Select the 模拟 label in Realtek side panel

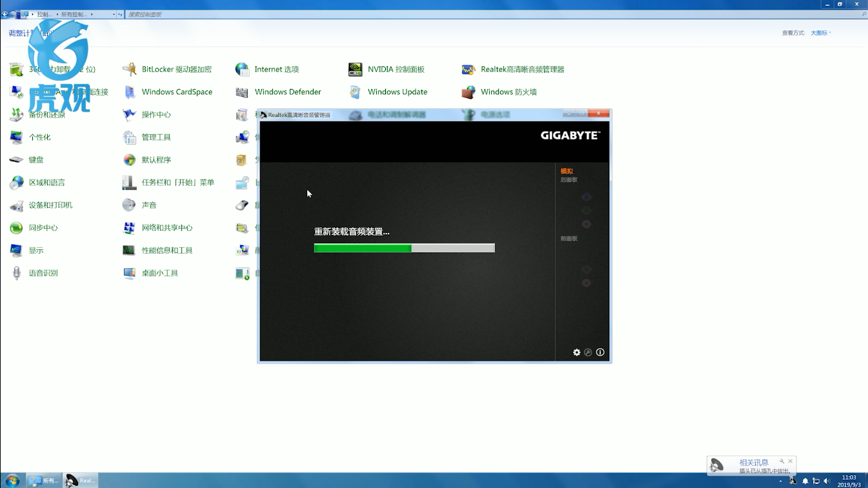click(567, 171)
